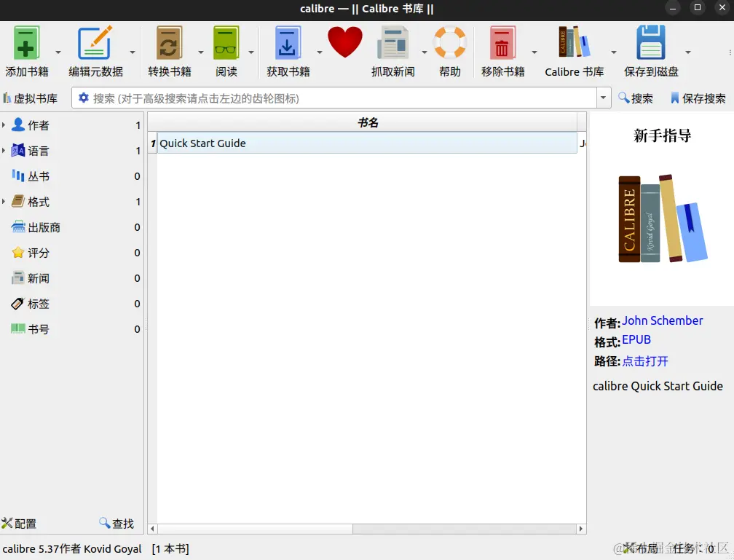Click the 获取书籍 (Get books) icon
This screenshot has width=734, height=560.
pyautogui.click(x=288, y=43)
